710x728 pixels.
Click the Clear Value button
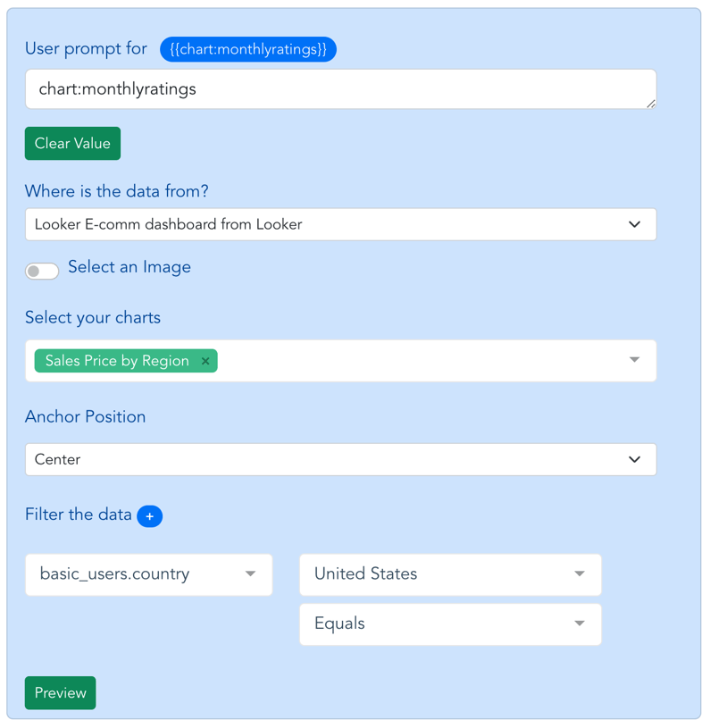(72, 143)
